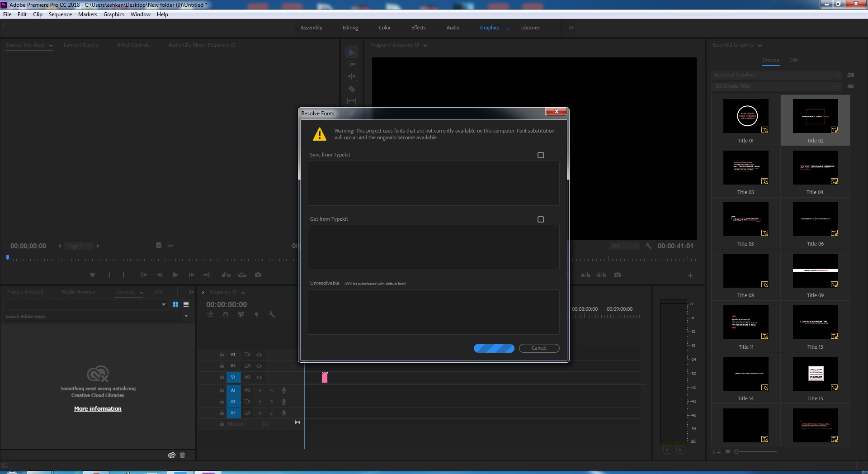Add marker in Sequence 01 timeline
This screenshot has width=868, height=474.
[x=256, y=314]
